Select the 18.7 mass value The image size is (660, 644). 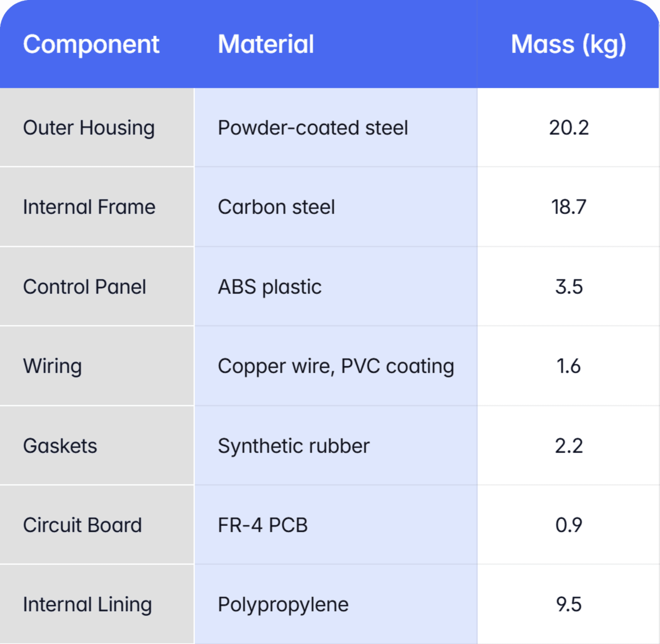(x=569, y=207)
